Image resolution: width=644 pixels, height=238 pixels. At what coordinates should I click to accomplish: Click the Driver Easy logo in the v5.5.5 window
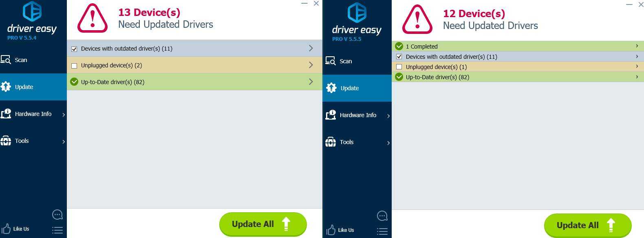[357, 22]
